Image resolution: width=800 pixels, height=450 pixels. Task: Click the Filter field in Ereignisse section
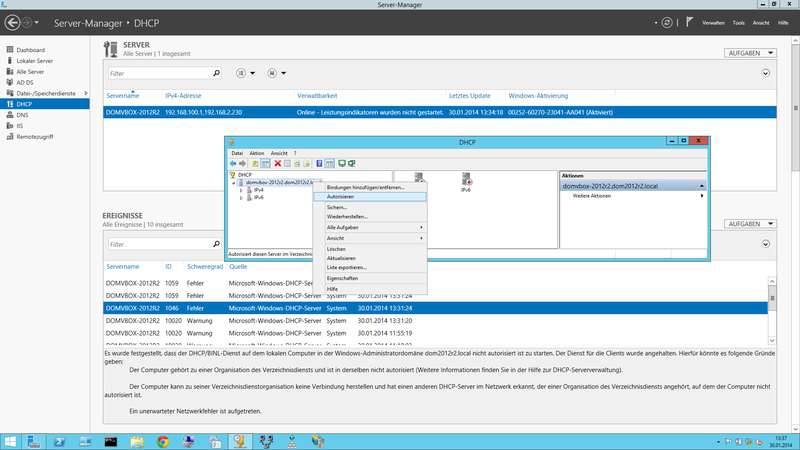click(x=158, y=243)
